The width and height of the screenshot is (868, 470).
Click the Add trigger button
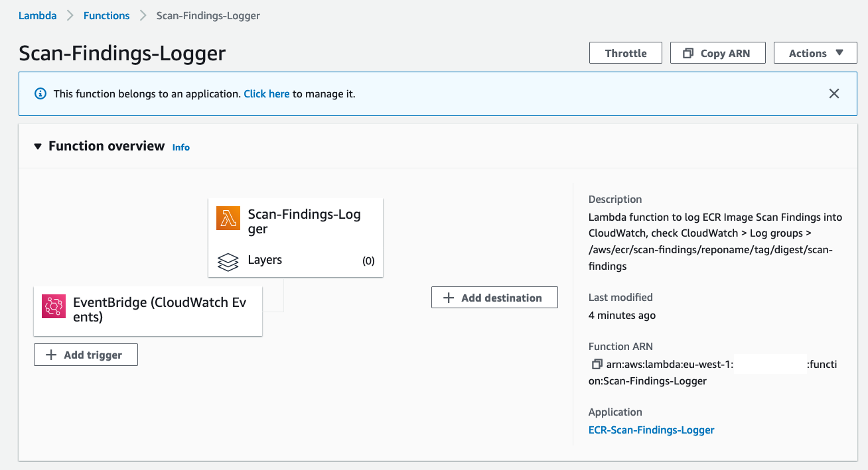[x=86, y=355]
